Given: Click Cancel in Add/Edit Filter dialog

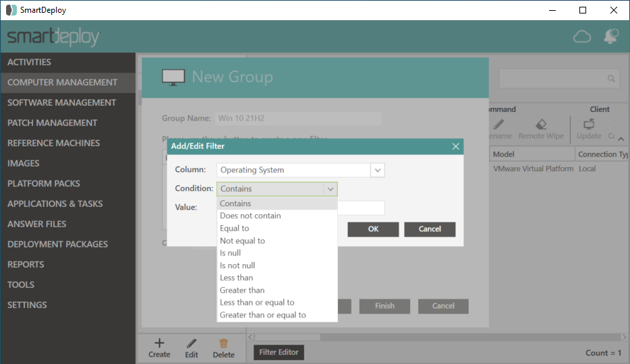Looking at the screenshot, I should (x=430, y=229).
